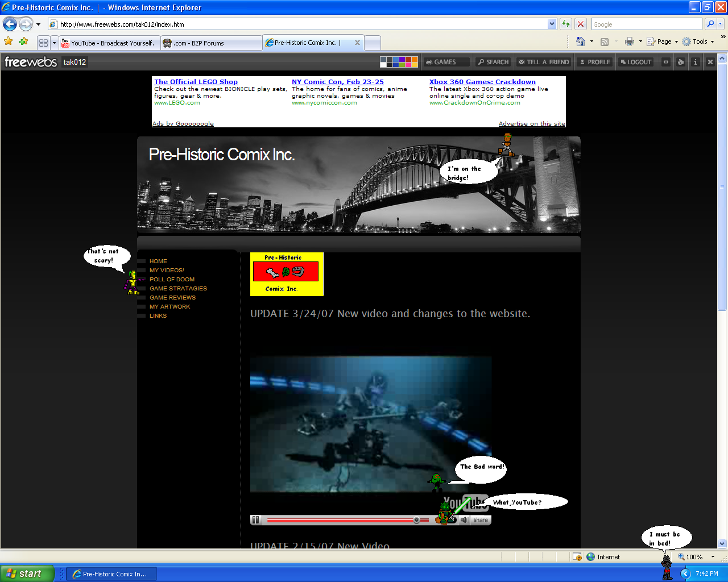Image resolution: width=728 pixels, height=582 pixels.
Task: Open the NY Comic Con, Feb 23-25 ad
Action: tap(338, 82)
